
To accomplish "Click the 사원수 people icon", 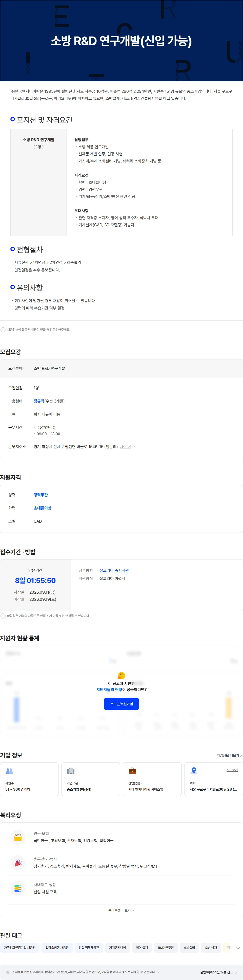I will pos(10,771).
